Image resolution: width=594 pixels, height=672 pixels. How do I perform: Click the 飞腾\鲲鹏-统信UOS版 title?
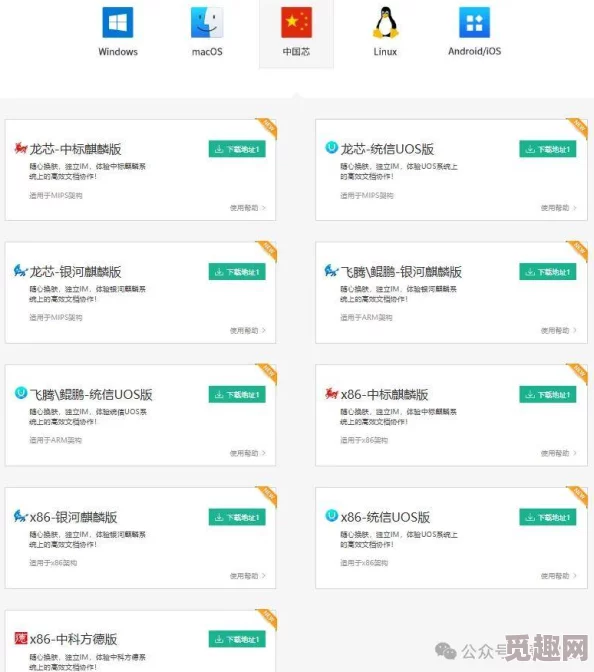pyautogui.click(x=91, y=394)
